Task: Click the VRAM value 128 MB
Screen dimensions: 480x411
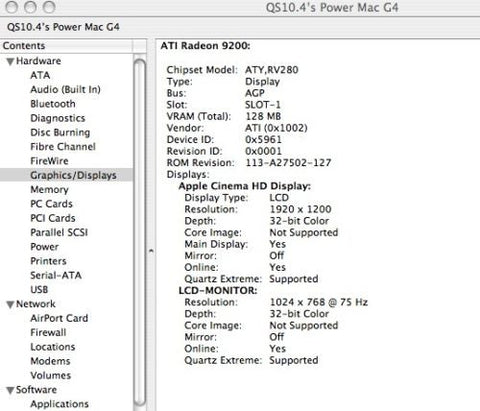Action: click(x=263, y=116)
